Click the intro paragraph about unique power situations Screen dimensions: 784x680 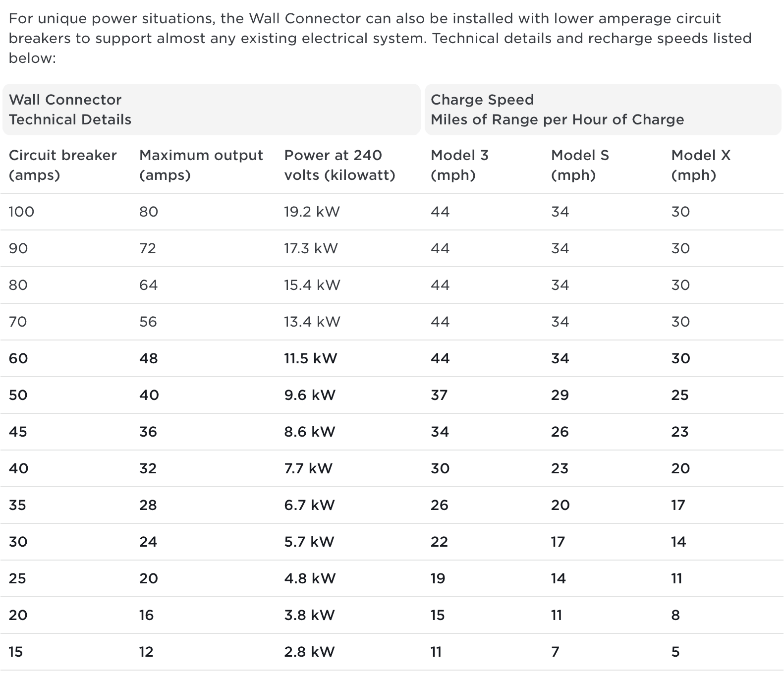[x=380, y=38]
